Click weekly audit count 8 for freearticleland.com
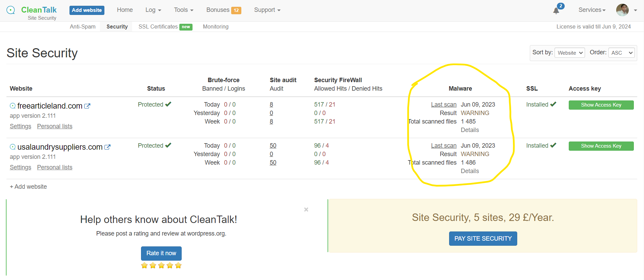Screen dimensions: 644x280 coord(271,122)
